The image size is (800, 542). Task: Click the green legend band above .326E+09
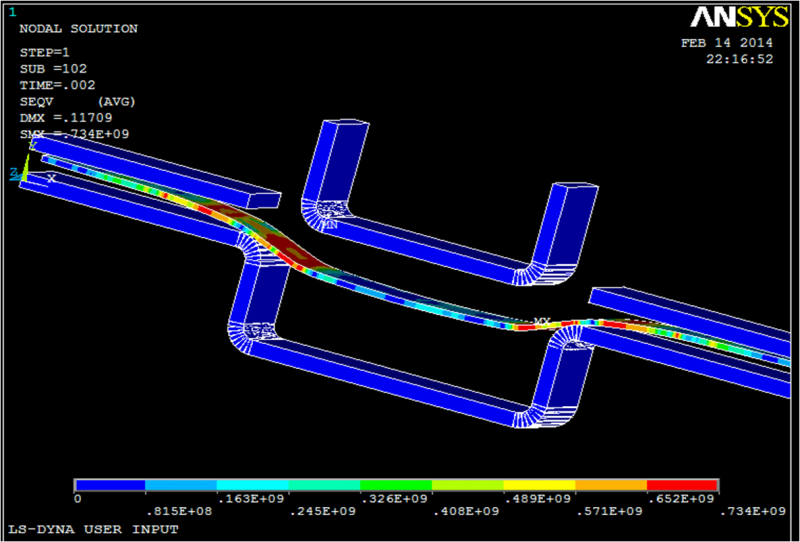(396, 485)
